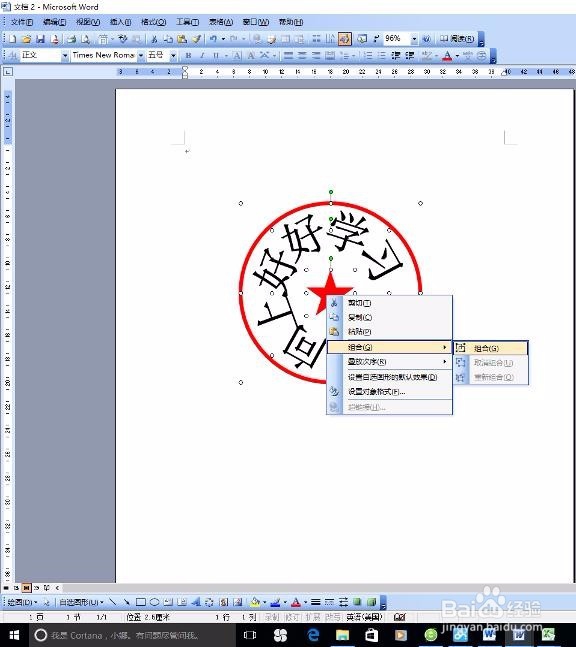Image resolution: width=576 pixels, height=647 pixels.
Task: Select the Arrow drawing tool
Action: tap(126, 602)
